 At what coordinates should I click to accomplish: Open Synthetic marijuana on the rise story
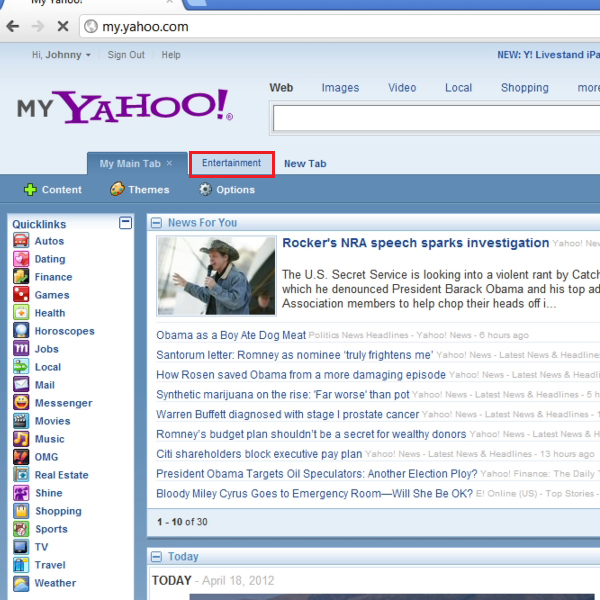282,395
